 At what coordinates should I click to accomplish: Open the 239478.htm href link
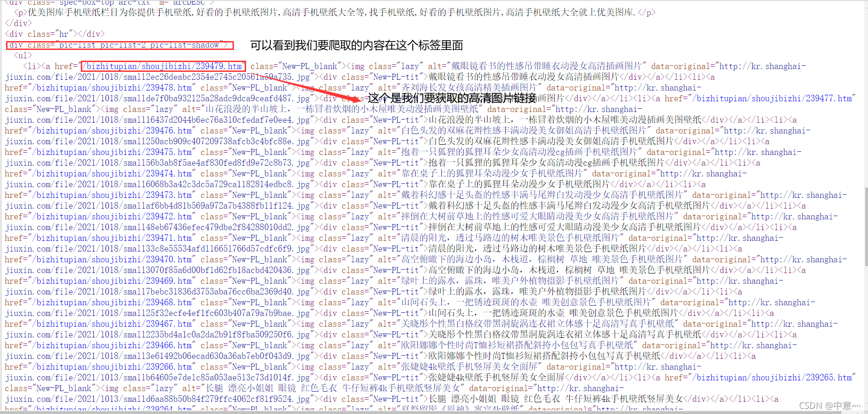[113, 88]
